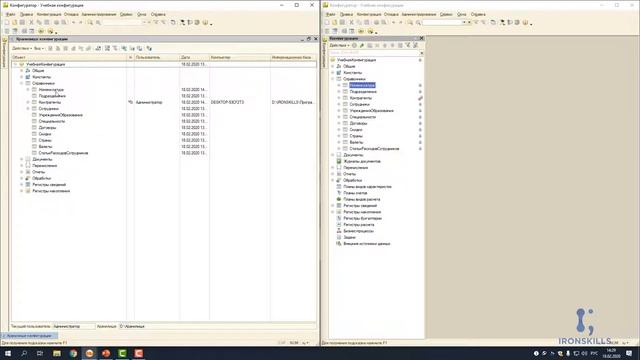The width and height of the screenshot is (640, 360).
Task: Click DESKTOP computer name cell in repository
Action: 227,102
